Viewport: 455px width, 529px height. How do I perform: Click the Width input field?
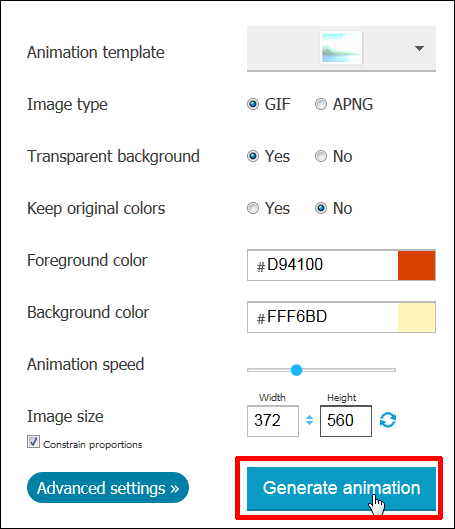[273, 421]
